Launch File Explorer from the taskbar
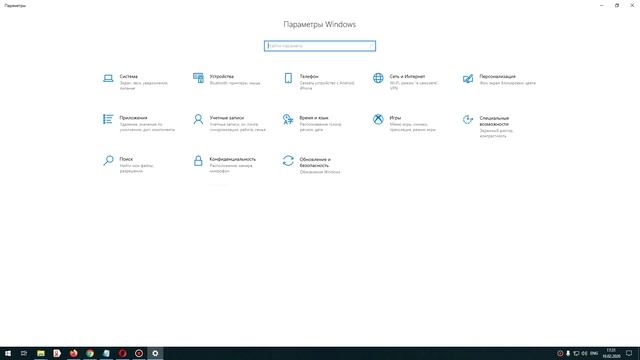 (41, 353)
